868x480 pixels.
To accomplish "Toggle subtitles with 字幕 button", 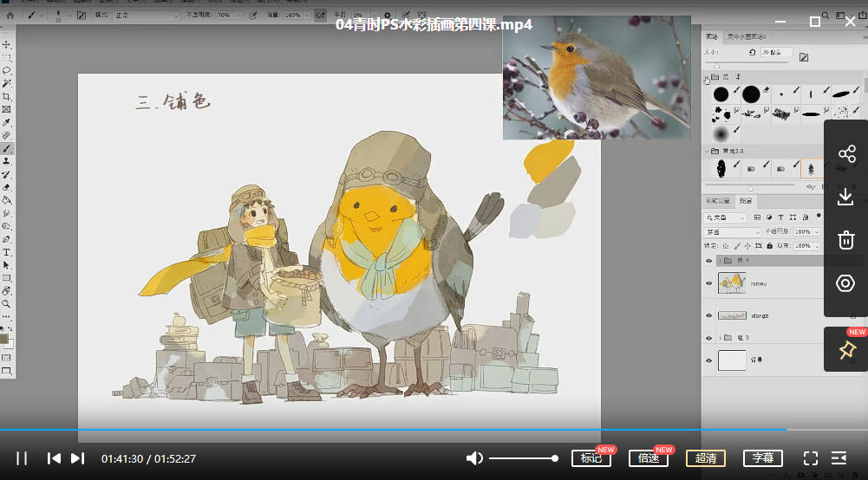I will pos(763,458).
